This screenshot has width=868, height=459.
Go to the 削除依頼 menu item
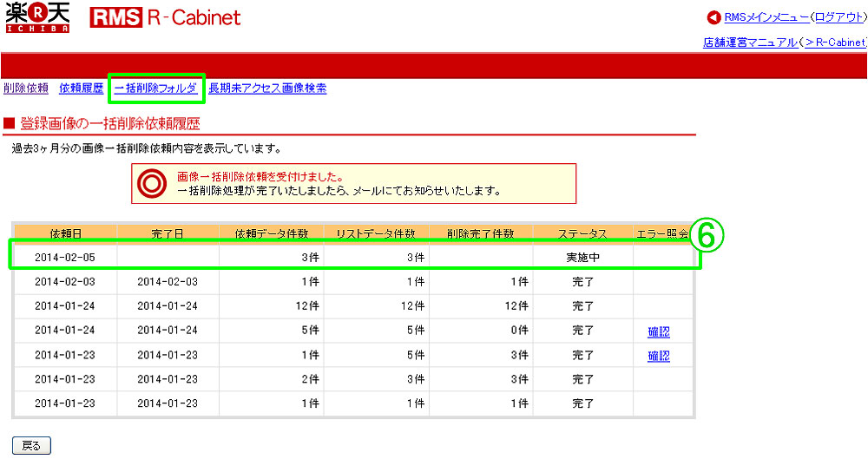click(x=26, y=88)
